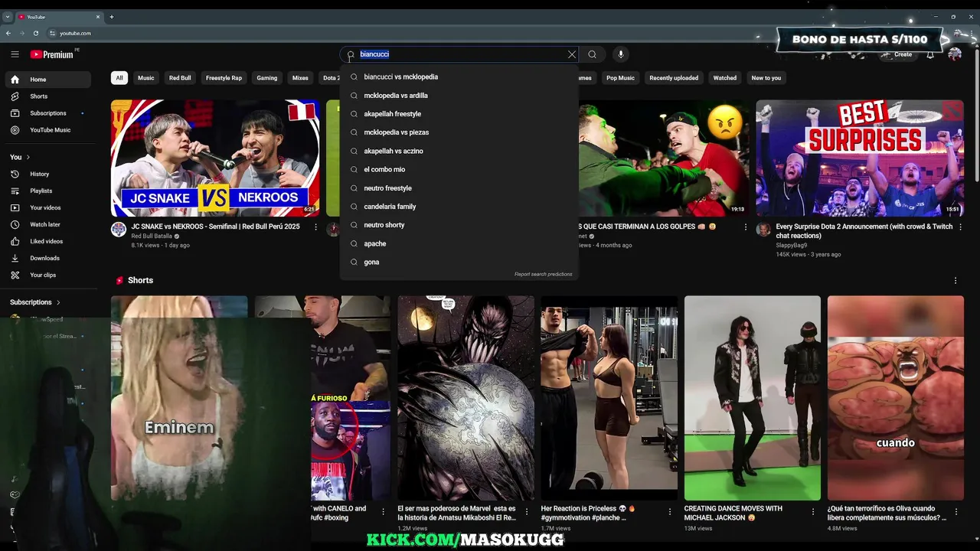
Task: Open Watch later from sidebar
Action: coord(47,224)
